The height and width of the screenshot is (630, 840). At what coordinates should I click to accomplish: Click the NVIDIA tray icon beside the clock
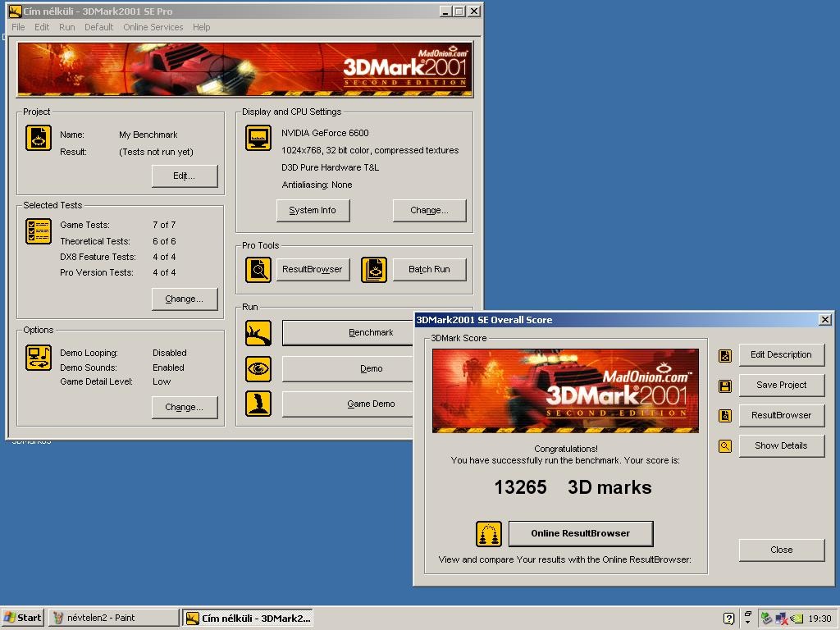[797, 619]
